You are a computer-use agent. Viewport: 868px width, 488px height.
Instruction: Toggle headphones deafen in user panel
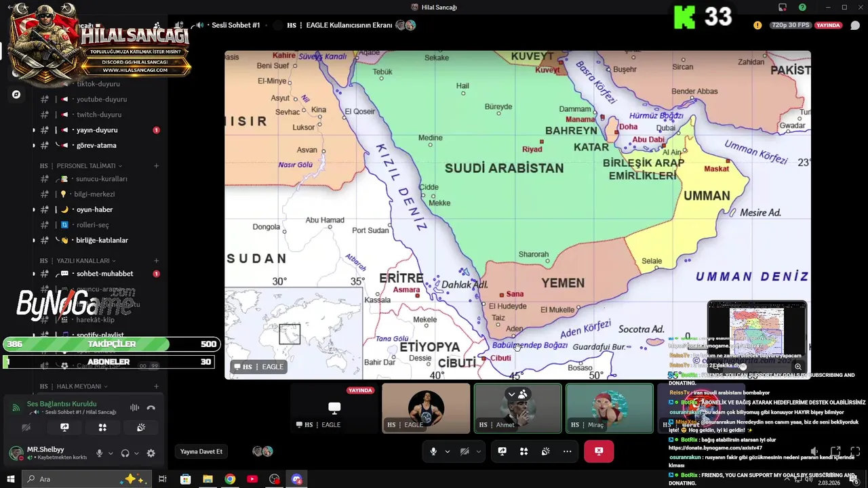coord(125,453)
